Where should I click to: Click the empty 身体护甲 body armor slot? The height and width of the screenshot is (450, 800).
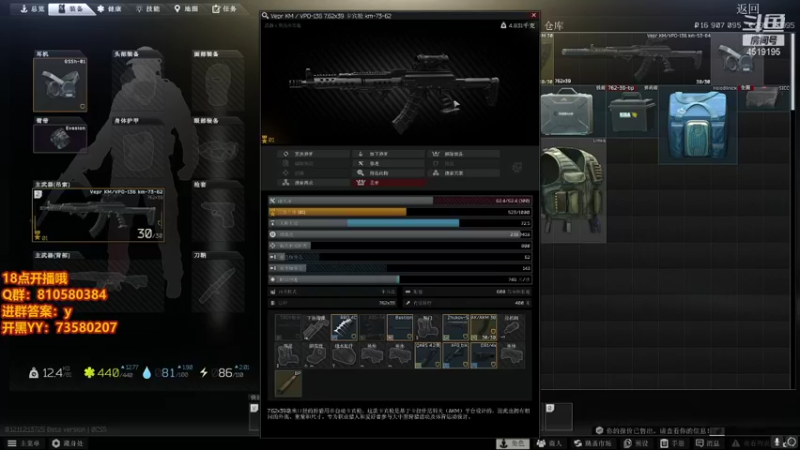tap(139, 151)
